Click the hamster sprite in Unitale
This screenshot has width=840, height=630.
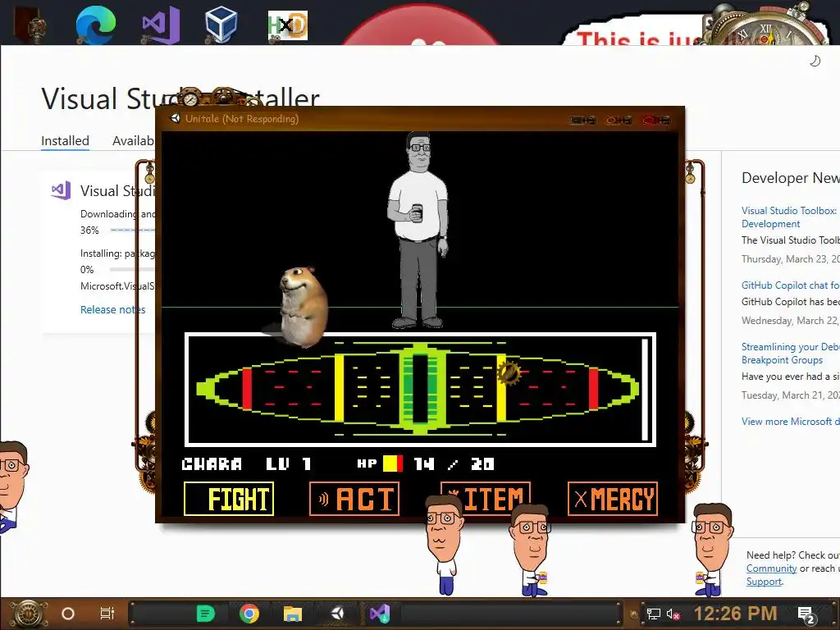coord(302,307)
